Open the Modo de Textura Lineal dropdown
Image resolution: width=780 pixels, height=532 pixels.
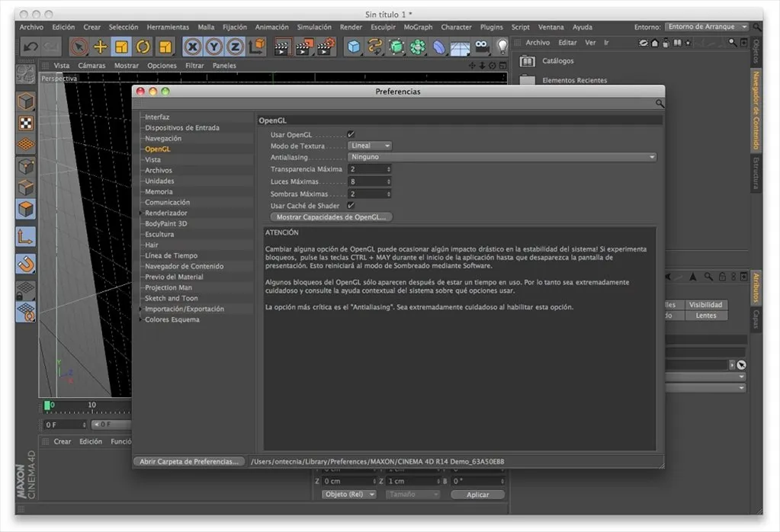click(x=370, y=146)
